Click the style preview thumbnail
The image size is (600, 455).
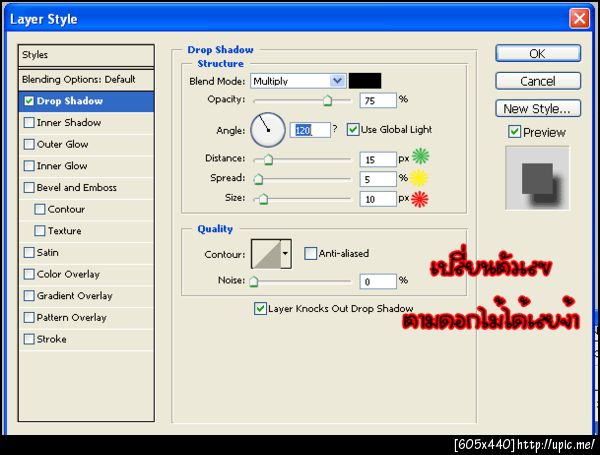point(537,178)
